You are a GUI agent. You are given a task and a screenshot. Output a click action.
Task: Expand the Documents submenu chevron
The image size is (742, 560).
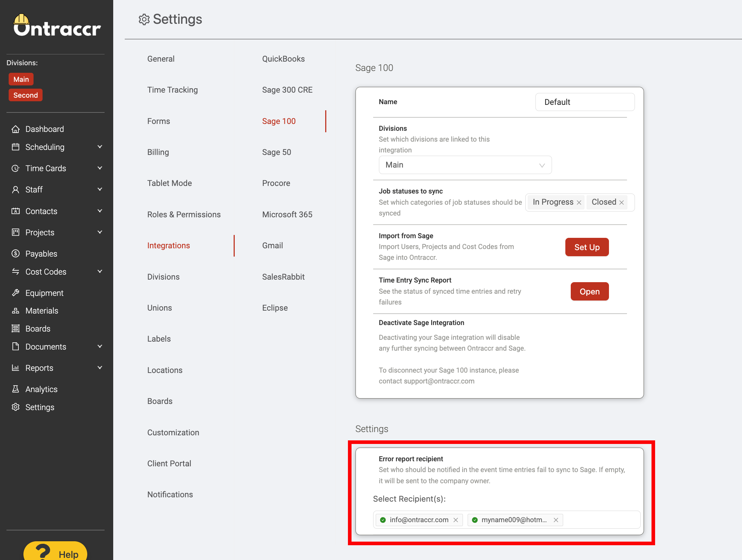coord(100,346)
